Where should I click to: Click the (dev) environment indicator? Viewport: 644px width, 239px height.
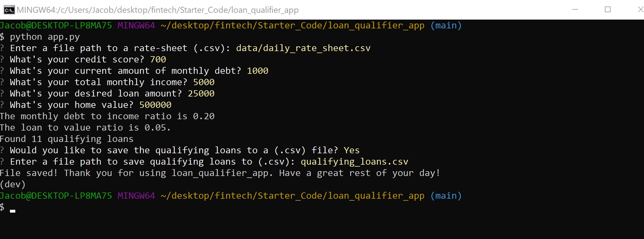point(13,184)
